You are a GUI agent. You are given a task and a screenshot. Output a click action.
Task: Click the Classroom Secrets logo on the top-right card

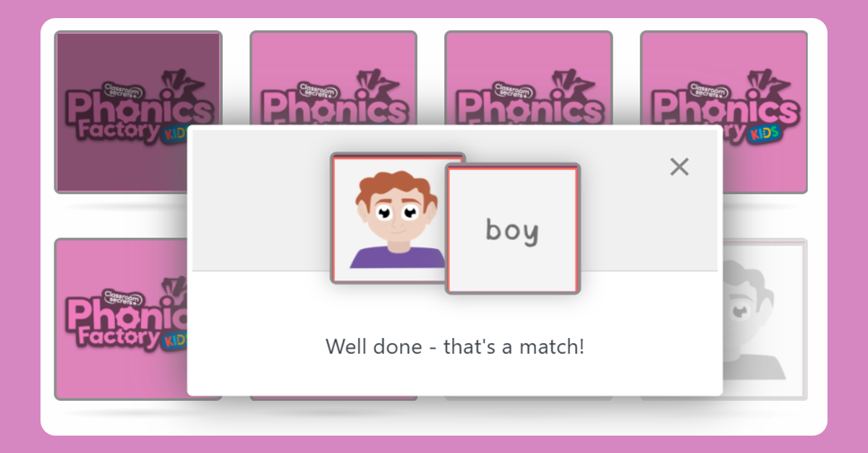coord(707,89)
